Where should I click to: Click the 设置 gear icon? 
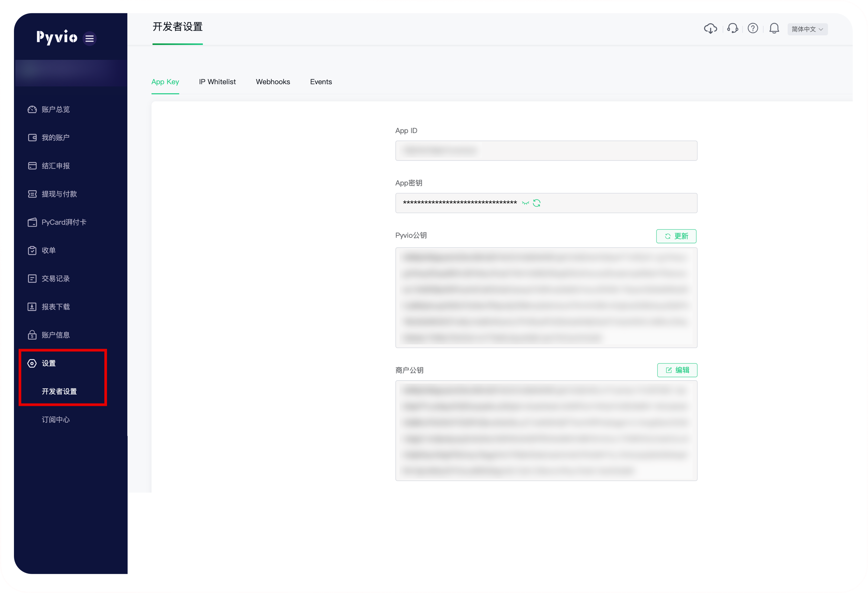32,363
